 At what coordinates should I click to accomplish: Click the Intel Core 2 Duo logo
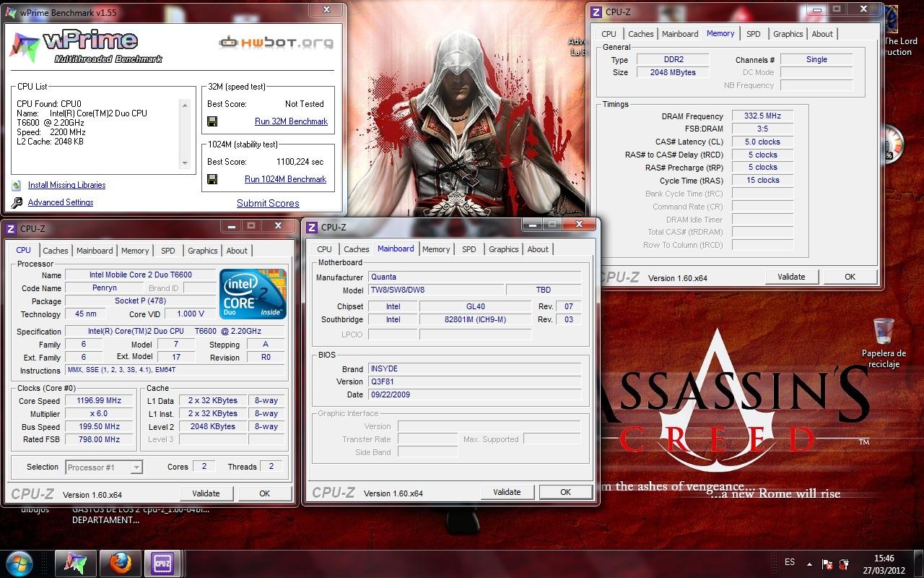pyautogui.click(x=253, y=293)
